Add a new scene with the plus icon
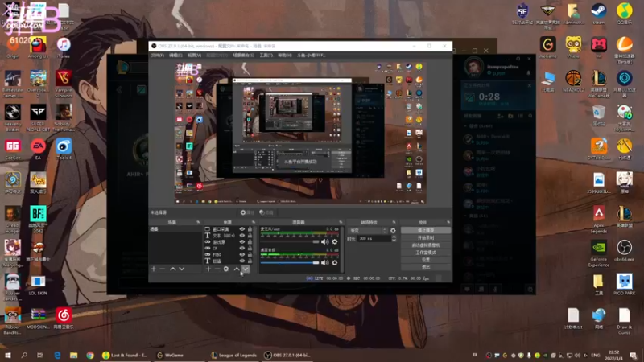The image size is (644, 362). (154, 269)
